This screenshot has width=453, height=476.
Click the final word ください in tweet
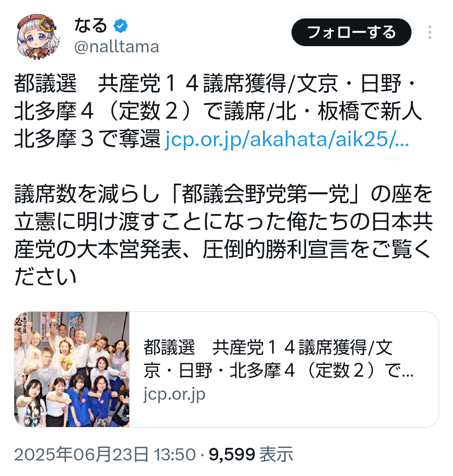click(x=46, y=277)
